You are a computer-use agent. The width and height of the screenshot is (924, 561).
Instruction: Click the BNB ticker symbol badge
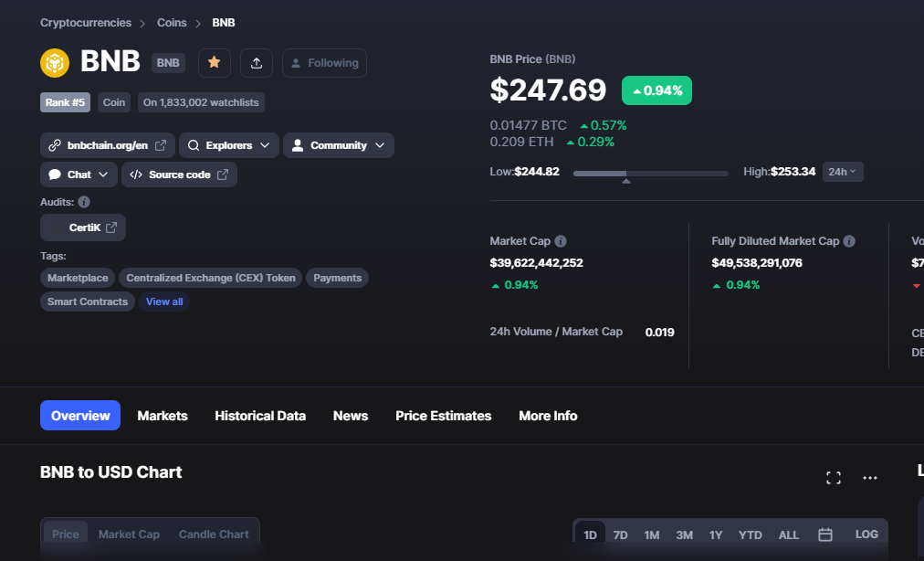pyautogui.click(x=168, y=62)
